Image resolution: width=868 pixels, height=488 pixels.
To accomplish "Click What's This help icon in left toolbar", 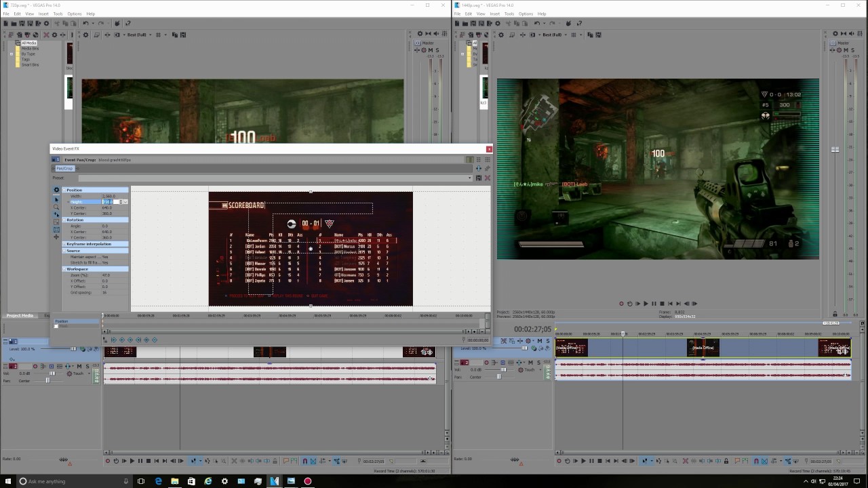I will (127, 24).
